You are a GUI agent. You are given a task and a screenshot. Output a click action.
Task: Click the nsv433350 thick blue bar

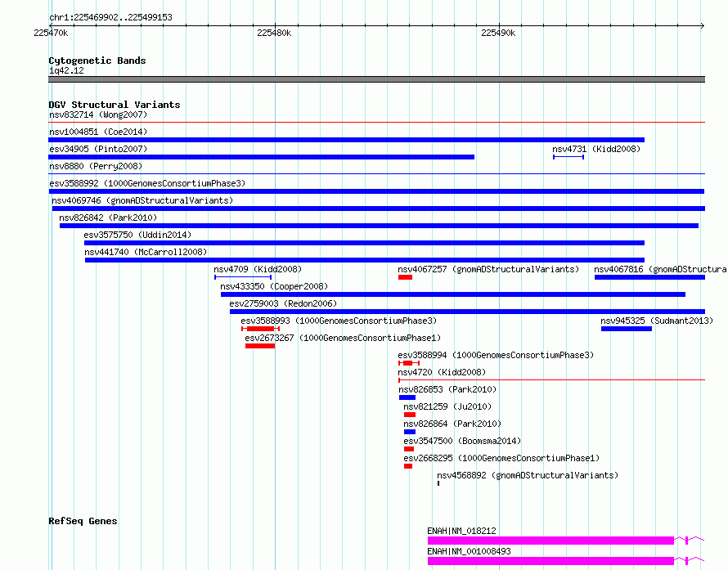[x=453, y=294]
